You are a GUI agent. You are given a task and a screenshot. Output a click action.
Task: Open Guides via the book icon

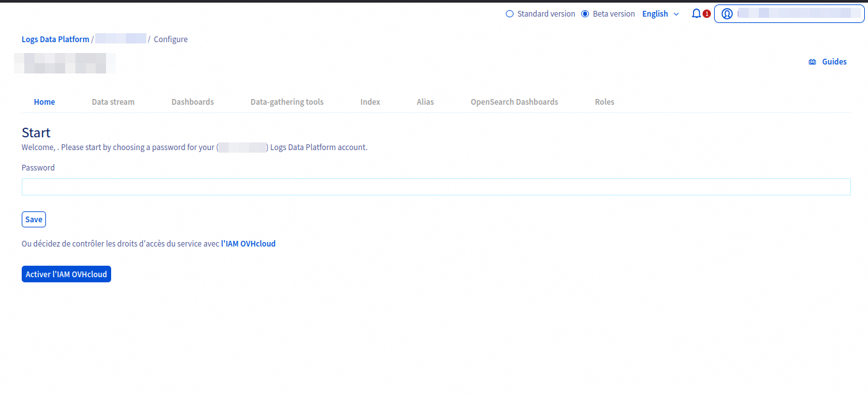coord(812,62)
